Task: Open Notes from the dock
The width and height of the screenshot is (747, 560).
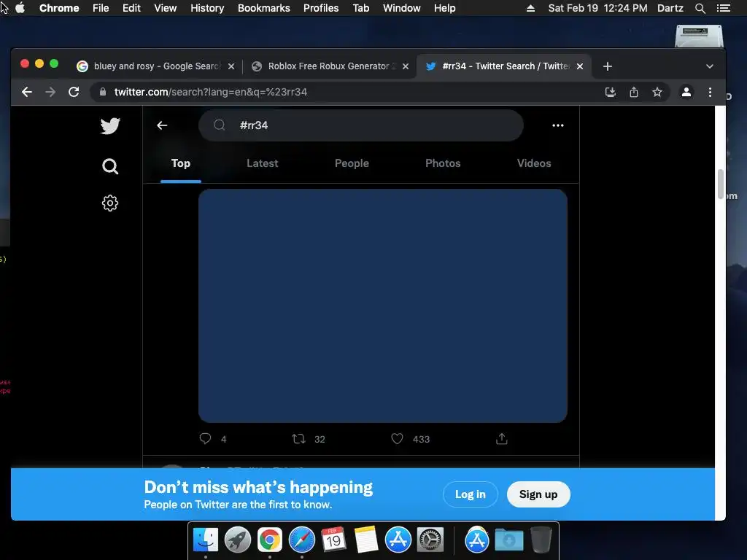Action: 366,540
